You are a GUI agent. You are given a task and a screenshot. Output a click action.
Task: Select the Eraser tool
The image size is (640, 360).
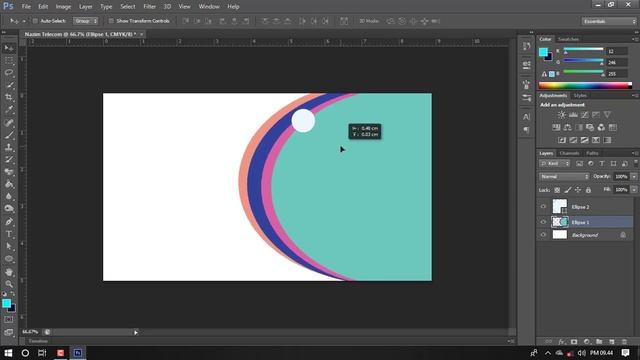[9, 172]
